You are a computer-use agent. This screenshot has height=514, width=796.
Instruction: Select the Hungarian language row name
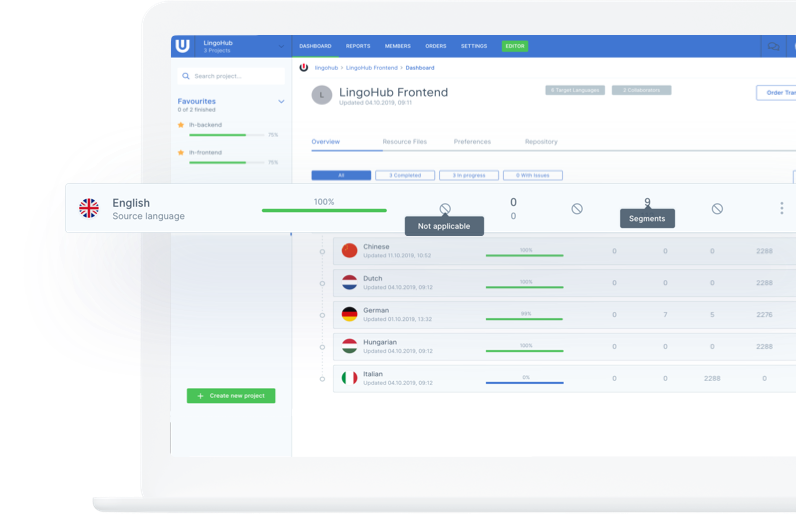tap(380, 342)
